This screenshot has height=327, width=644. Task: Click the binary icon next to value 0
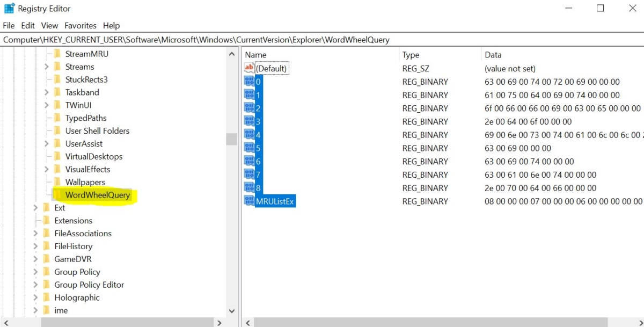(x=249, y=81)
